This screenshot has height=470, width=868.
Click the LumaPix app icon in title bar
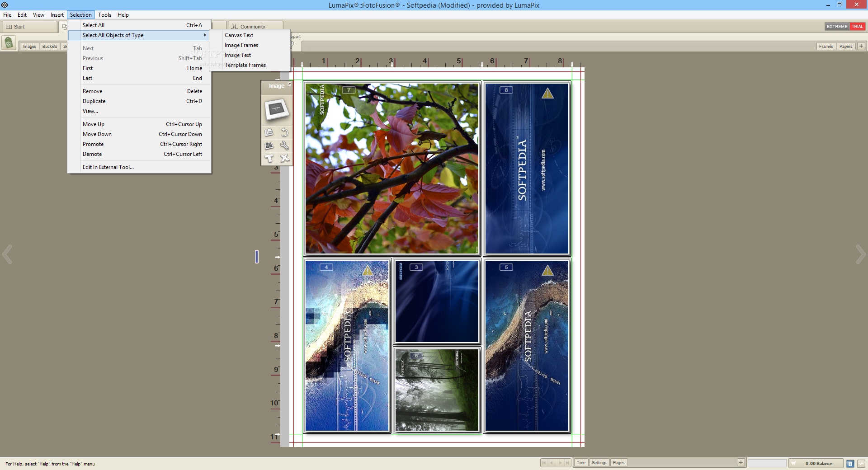click(x=5, y=5)
